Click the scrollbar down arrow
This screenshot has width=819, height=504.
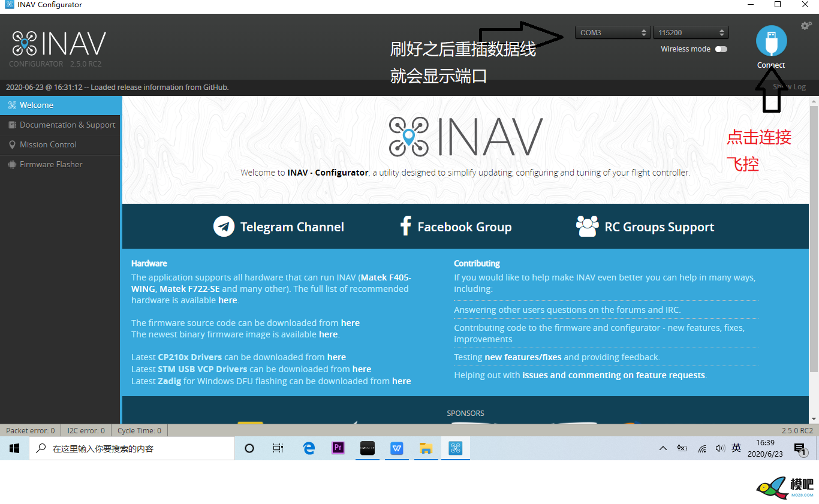pos(814,418)
